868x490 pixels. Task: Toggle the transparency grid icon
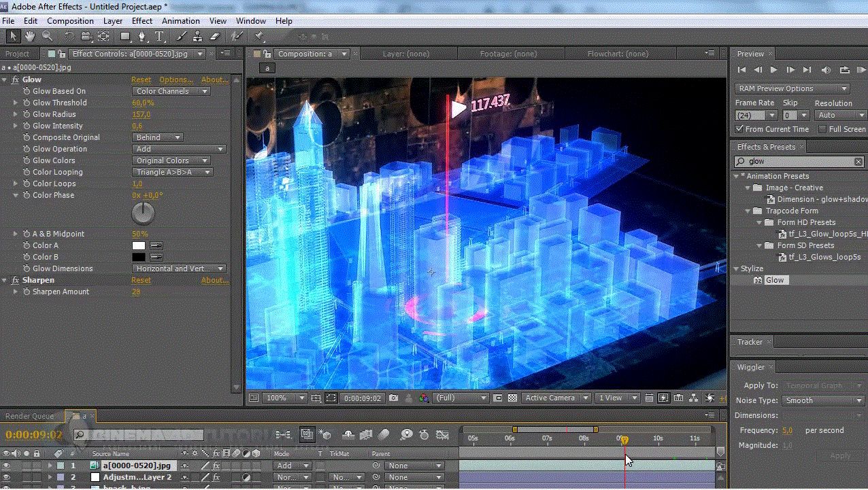point(513,398)
